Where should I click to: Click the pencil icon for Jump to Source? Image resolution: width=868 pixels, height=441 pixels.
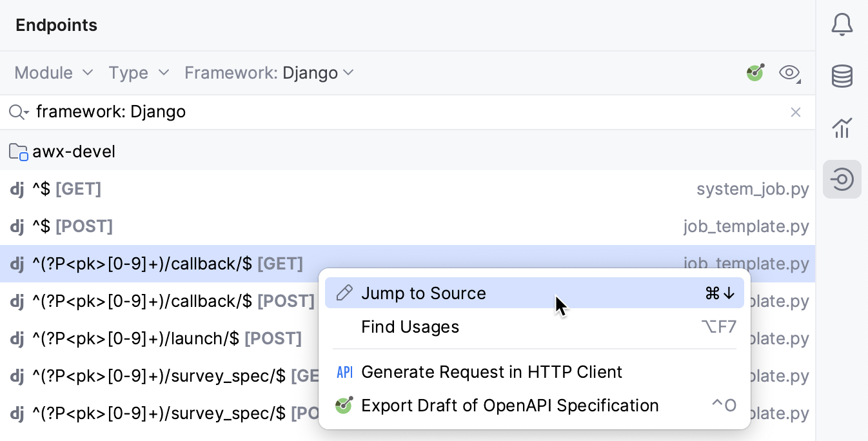[345, 293]
